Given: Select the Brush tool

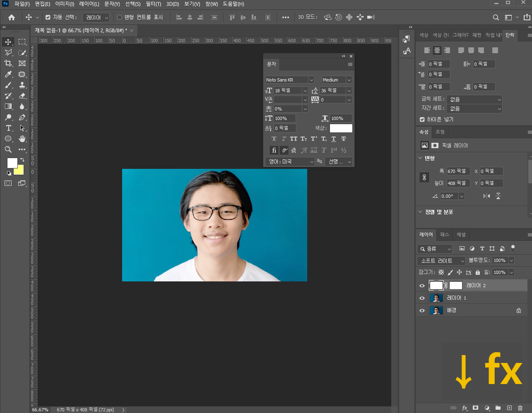Looking at the screenshot, I should [x=8, y=85].
